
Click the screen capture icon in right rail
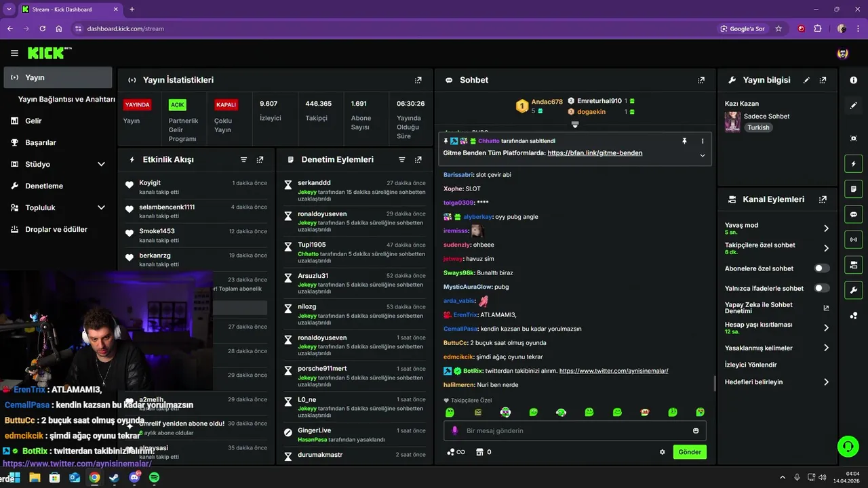[853, 138]
